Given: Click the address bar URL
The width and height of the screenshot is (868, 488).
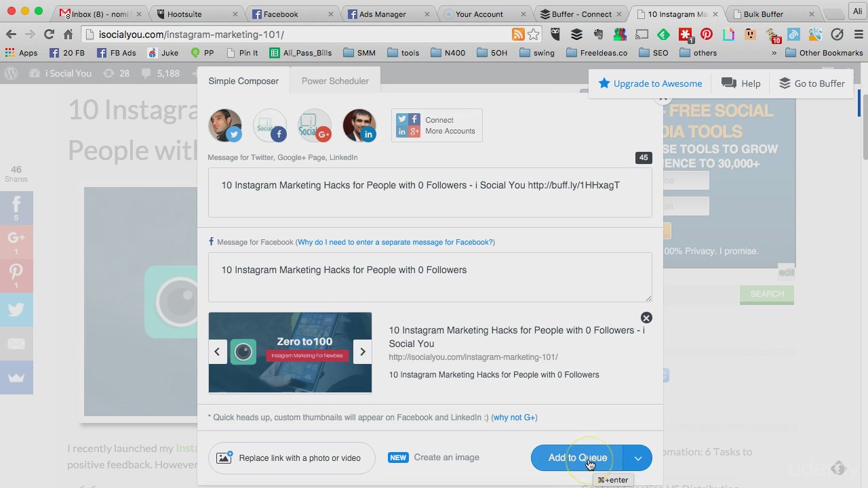Looking at the screenshot, I should pyautogui.click(x=191, y=35).
